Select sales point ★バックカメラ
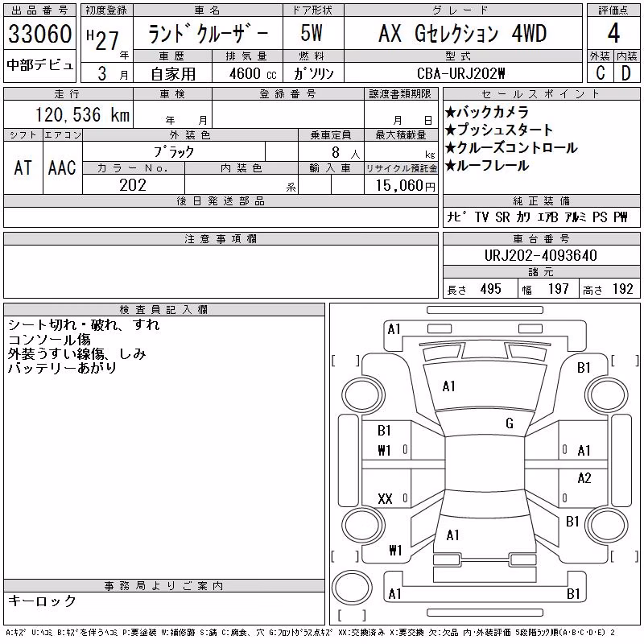This screenshot has height=644, width=644. pyautogui.click(x=487, y=112)
